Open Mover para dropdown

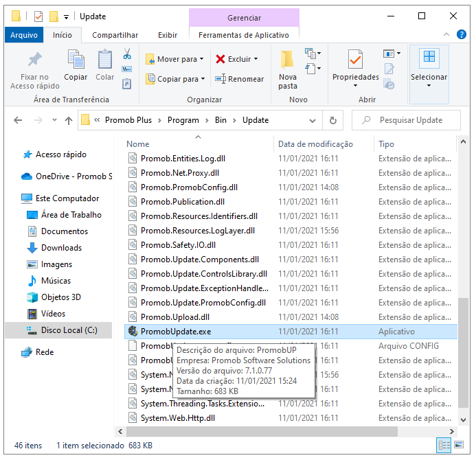click(174, 59)
